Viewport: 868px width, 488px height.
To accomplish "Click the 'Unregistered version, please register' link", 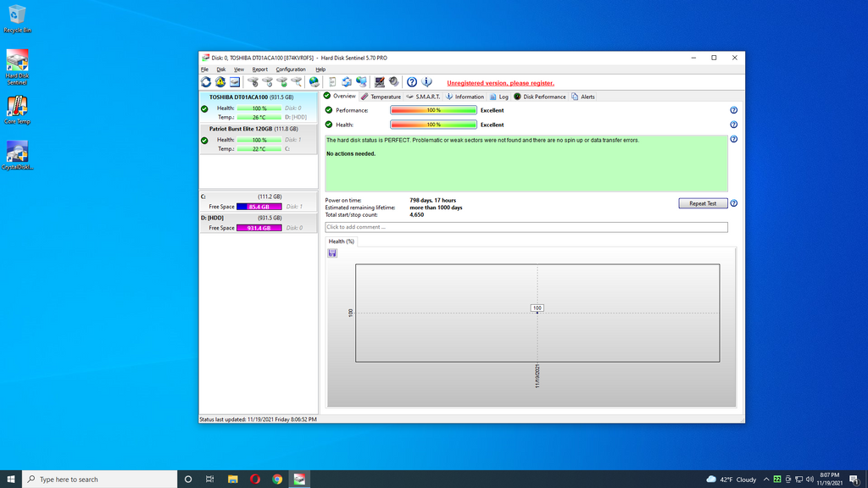I will 500,83.
